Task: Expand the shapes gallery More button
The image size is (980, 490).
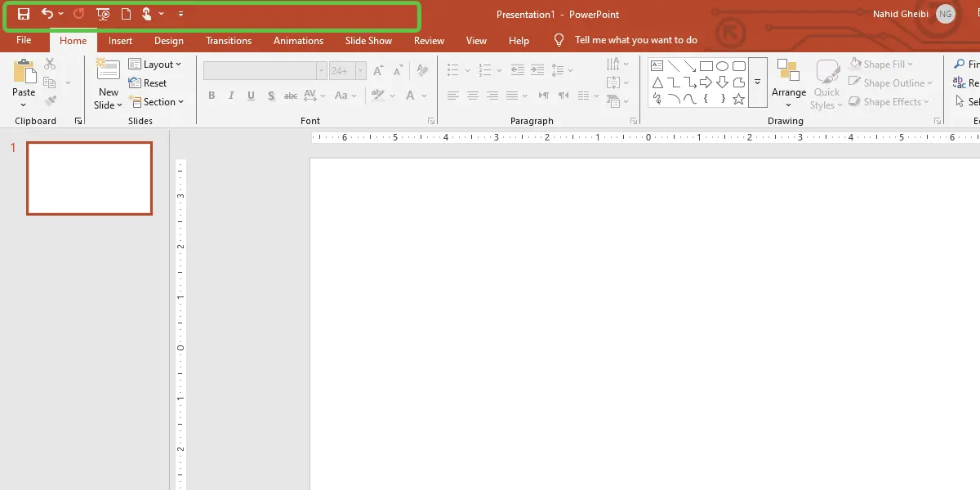Action: (x=758, y=82)
